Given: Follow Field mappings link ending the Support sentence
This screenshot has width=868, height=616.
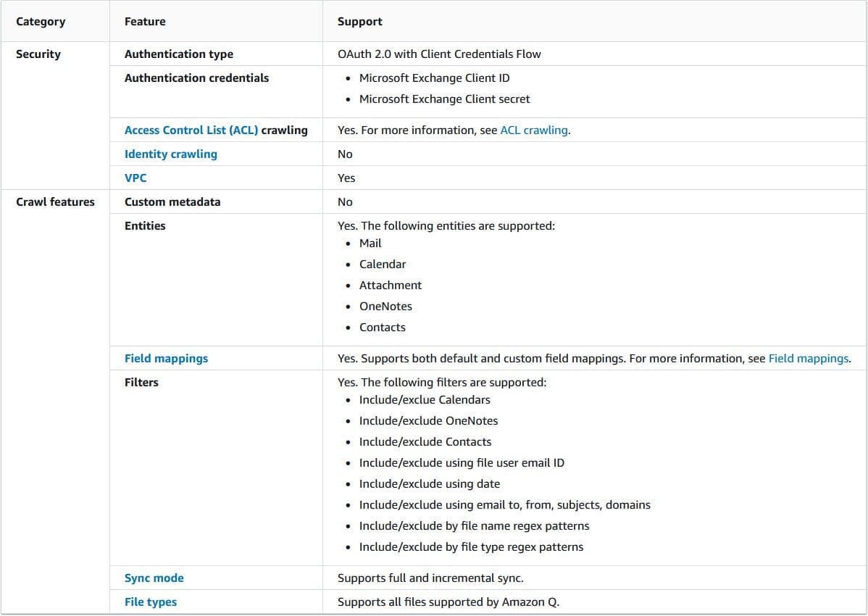Looking at the screenshot, I should click(808, 359).
